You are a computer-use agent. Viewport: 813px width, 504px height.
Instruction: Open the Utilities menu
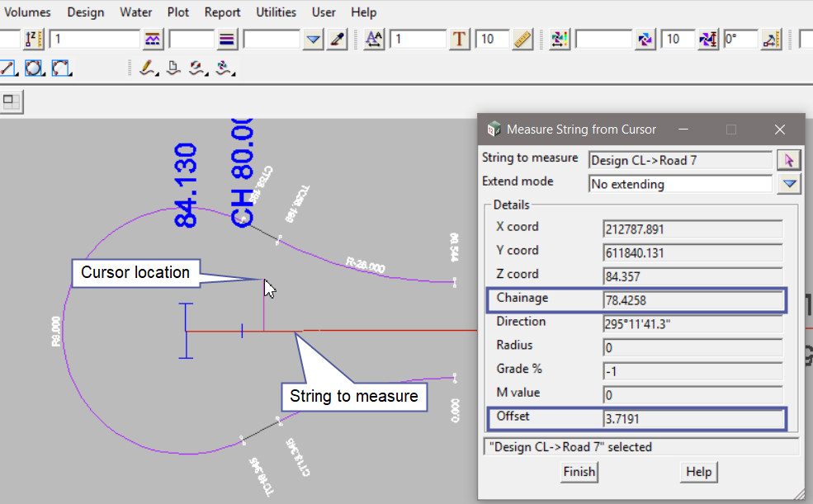click(277, 12)
